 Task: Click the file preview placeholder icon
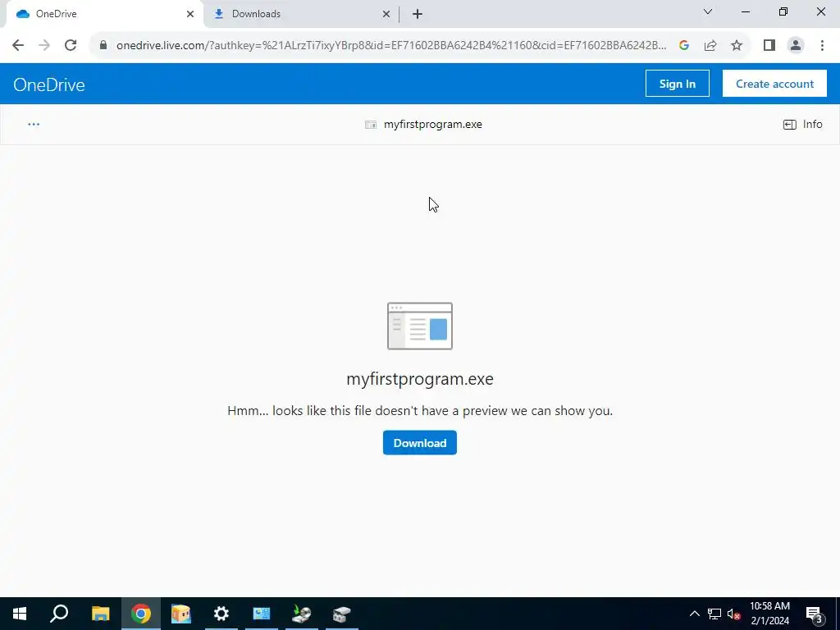point(420,326)
